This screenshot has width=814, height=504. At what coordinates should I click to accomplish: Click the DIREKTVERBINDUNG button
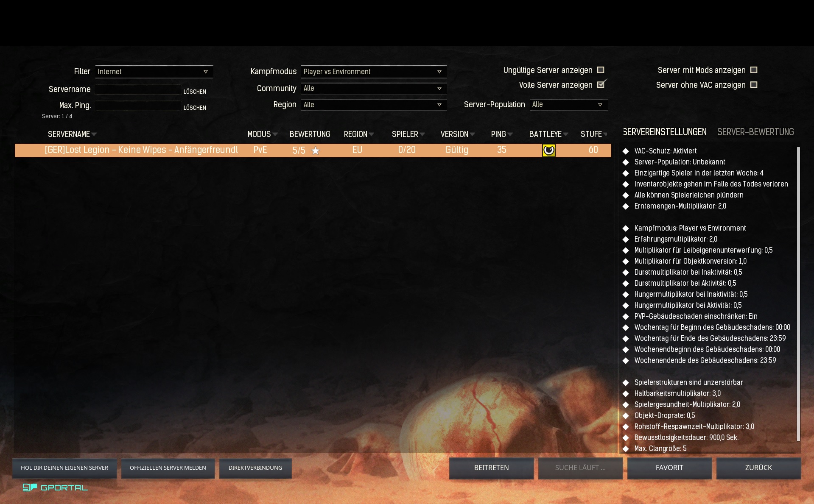click(x=255, y=468)
